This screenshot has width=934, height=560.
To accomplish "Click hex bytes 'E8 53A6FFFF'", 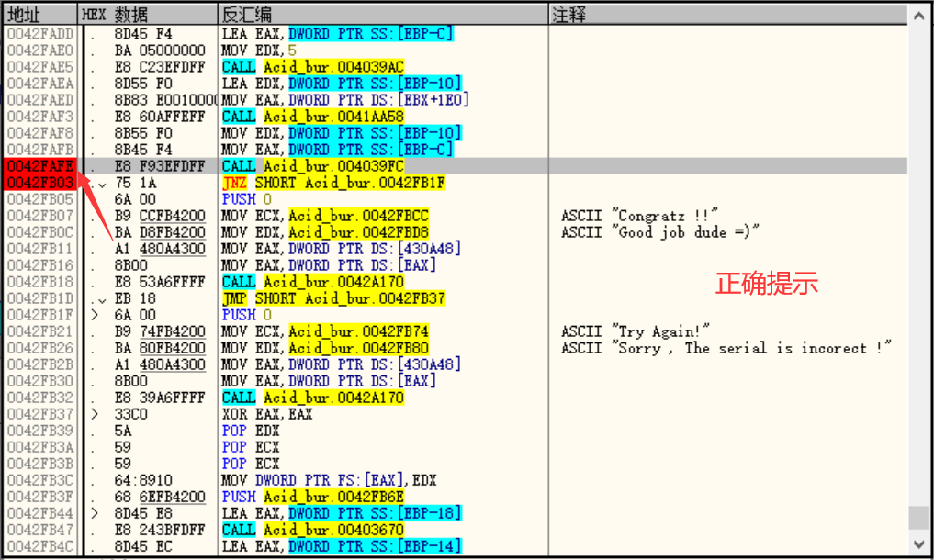I will pos(160,282).
